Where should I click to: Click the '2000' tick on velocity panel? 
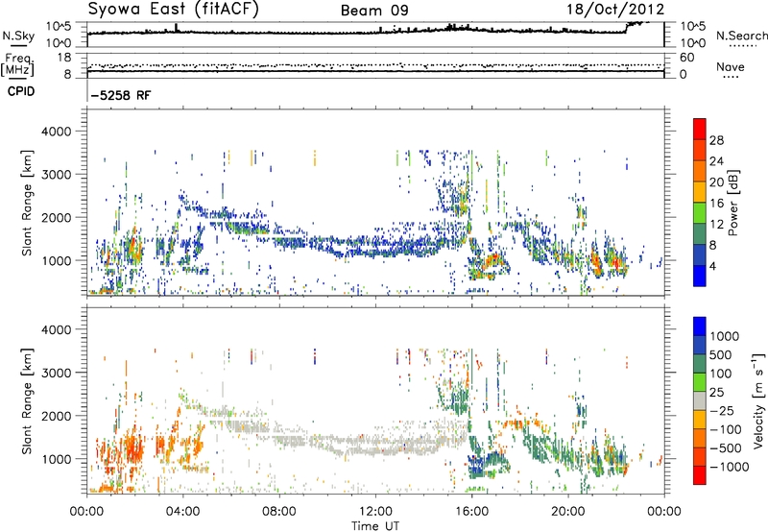56,416
